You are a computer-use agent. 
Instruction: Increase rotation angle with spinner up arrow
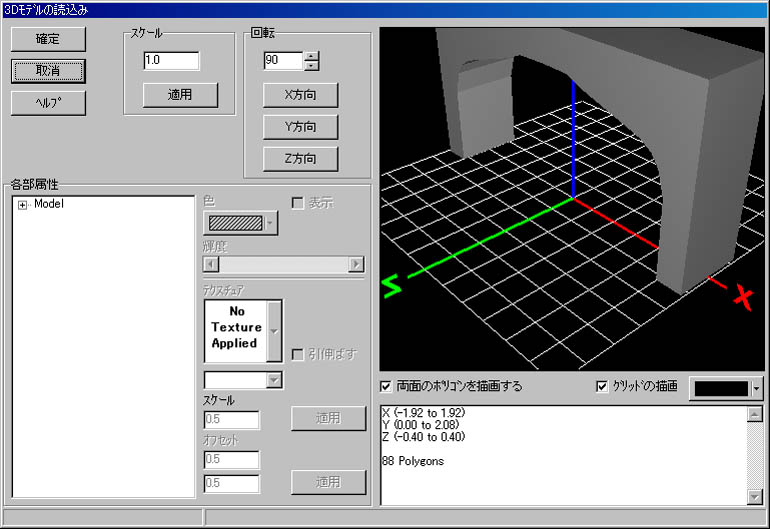[311, 56]
